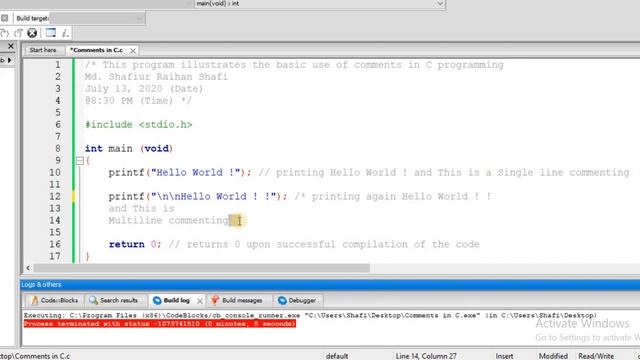Image resolution: width=640 pixels, height=360 pixels.
Task: Switch to the Start here tab
Action: click(43, 50)
